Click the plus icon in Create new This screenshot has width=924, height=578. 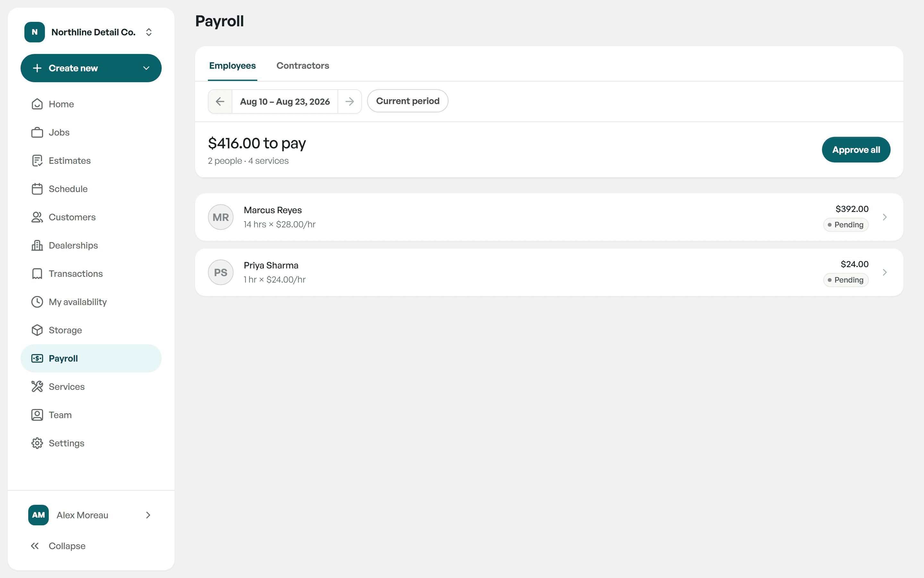coord(37,68)
